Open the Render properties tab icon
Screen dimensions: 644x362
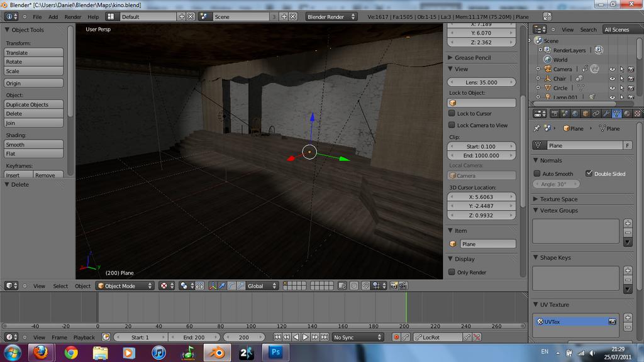(555, 114)
